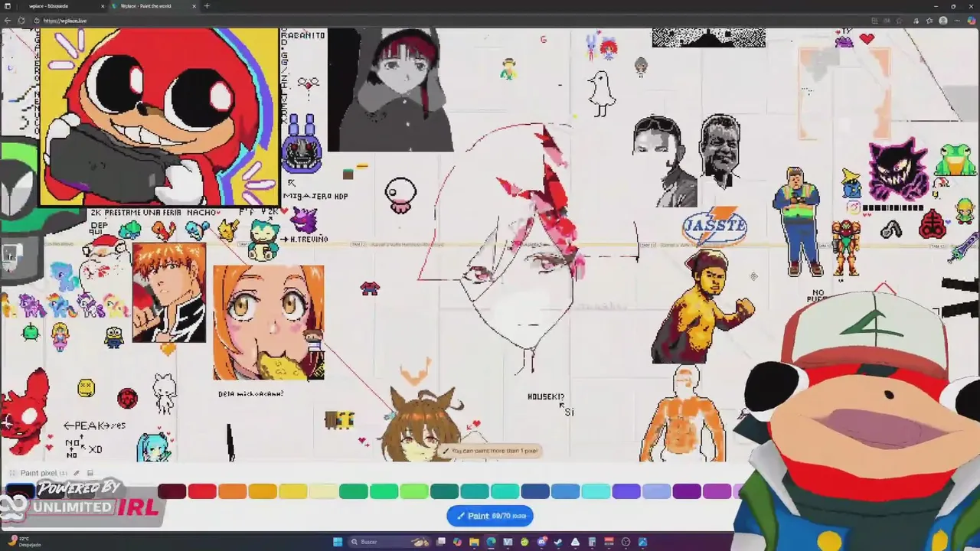
Task: Open the Windows Start menu
Action: click(338, 542)
